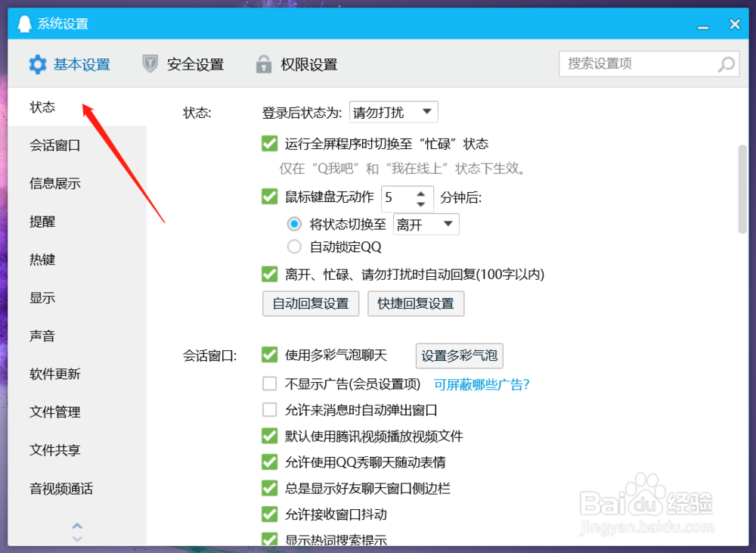The image size is (756, 553).
Task: Click the 设置多彩气泡 button
Action: (459, 356)
